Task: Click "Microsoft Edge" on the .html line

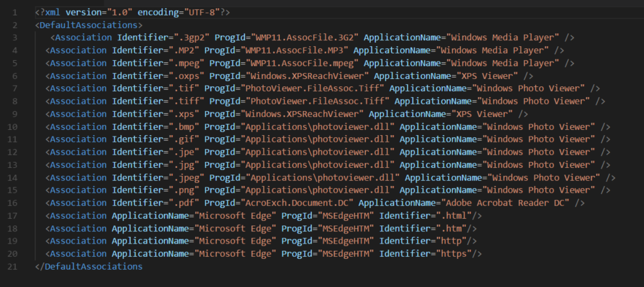Action: tap(235, 215)
